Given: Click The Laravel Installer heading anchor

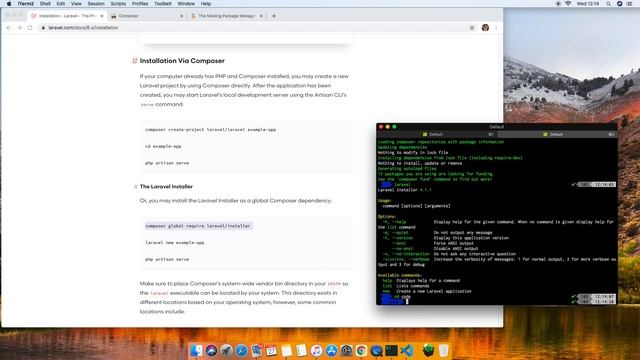Looking at the screenshot, I should 136,187.
